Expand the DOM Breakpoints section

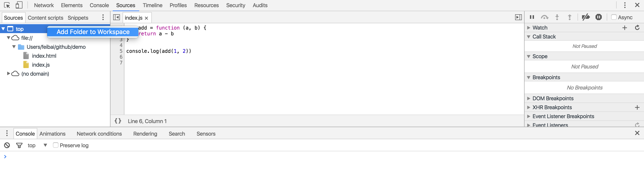click(529, 98)
